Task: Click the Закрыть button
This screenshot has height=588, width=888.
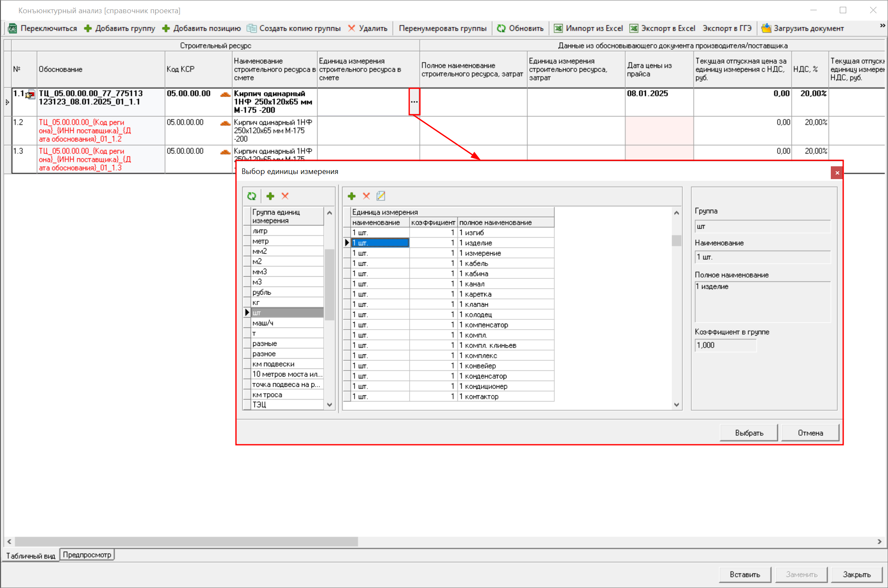Action: tap(856, 574)
